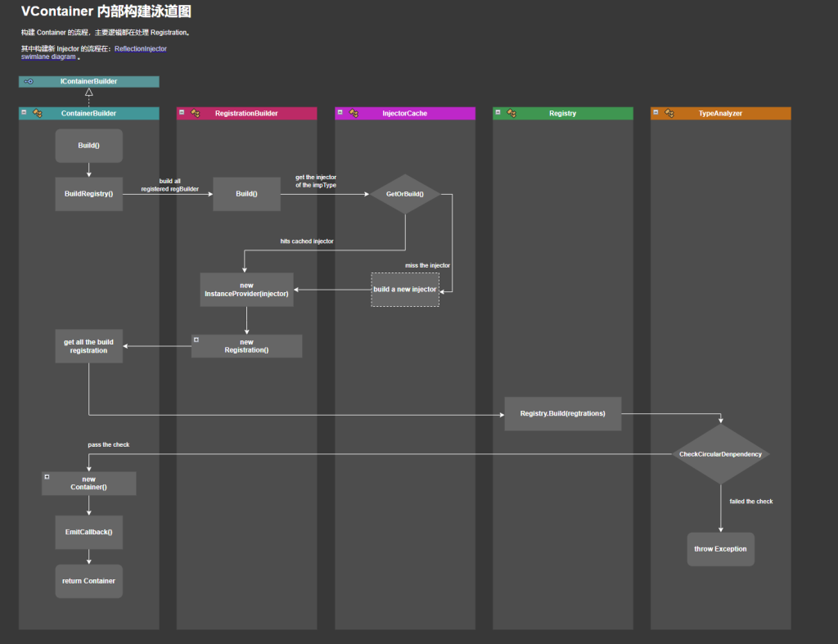Click the class icon in Registry header
This screenshot has height=644, width=838.
(511, 114)
